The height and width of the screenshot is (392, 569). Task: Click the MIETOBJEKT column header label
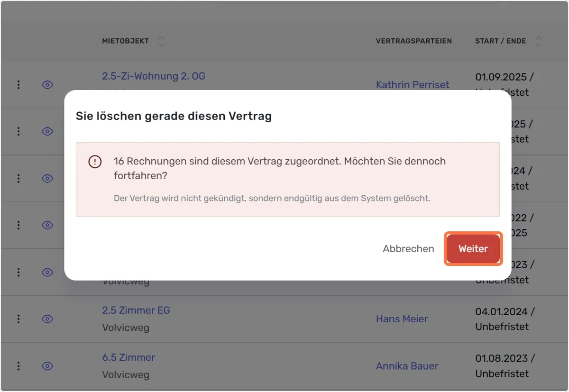pos(125,41)
